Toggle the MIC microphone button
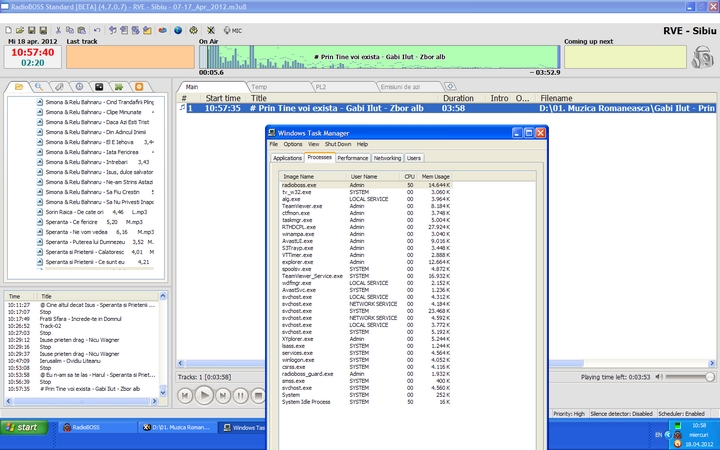Image resolution: width=720 pixels, height=450 pixels. 232,30
